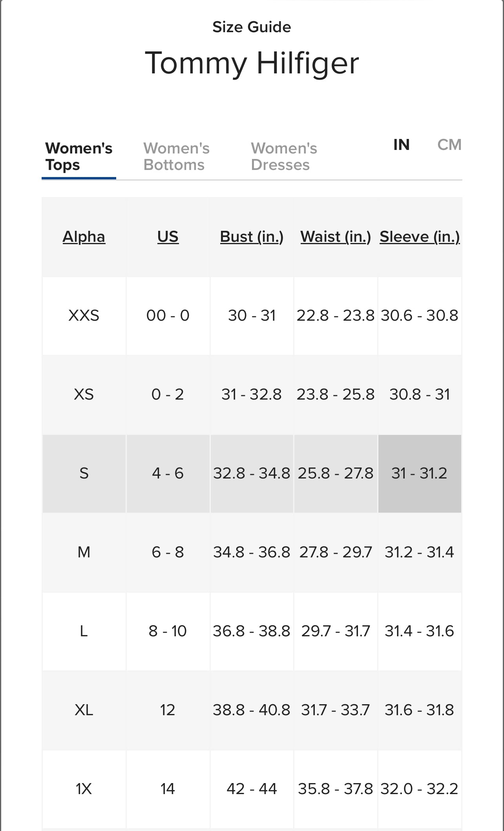The image size is (504, 831).
Task: Open the Women's Dresses tab
Action: click(284, 157)
